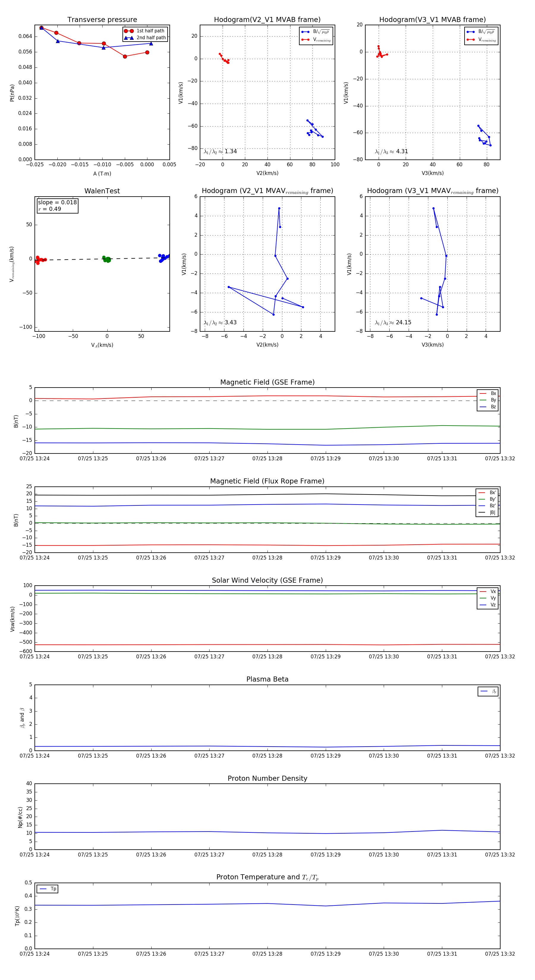Click the |B| legend entry in Flux Rope plot
535x980 pixels.
tap(487, 513)
